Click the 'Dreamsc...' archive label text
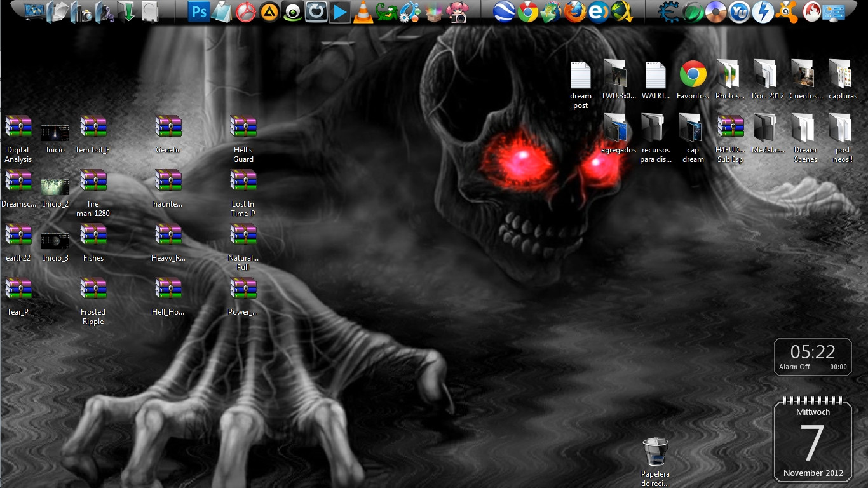This screenshot has height=488, width=868. click(x=18, y=204)
